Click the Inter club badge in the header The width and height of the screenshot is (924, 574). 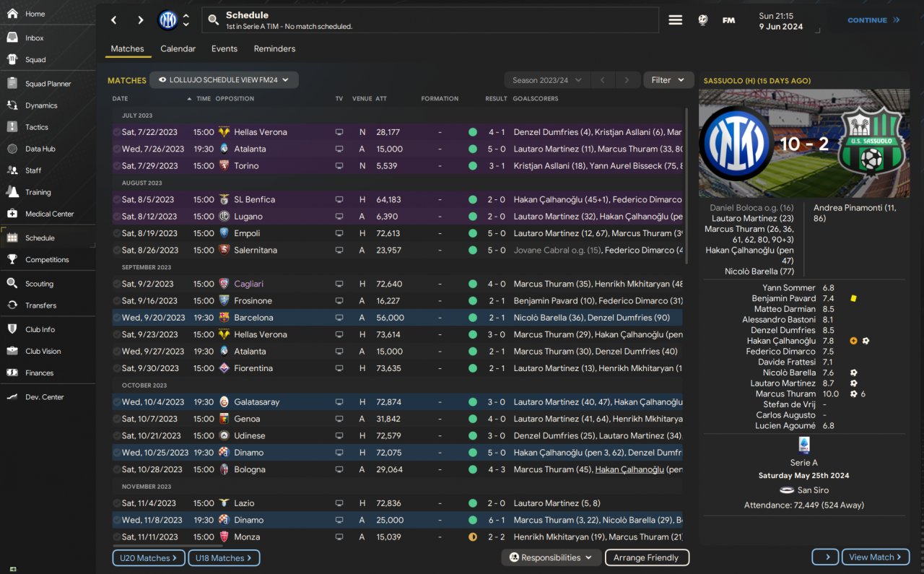(x=168, y=20)
